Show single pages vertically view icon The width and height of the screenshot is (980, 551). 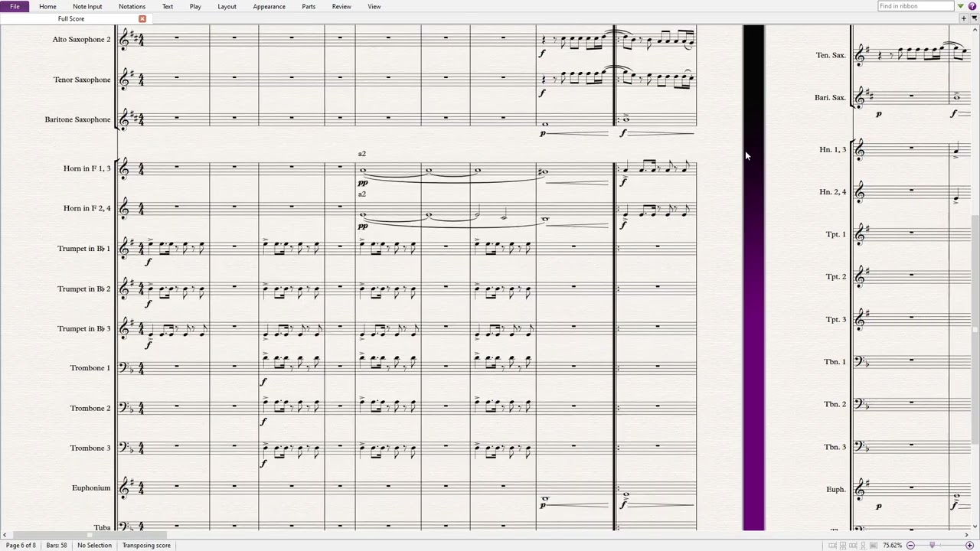click(863, 545)
